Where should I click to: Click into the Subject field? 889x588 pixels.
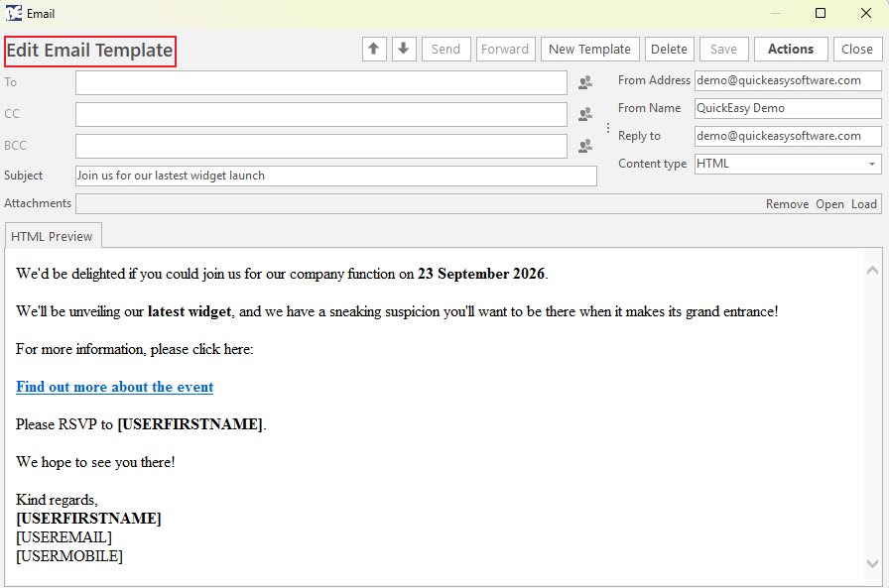pyautogui.click(x=335, y=176)
